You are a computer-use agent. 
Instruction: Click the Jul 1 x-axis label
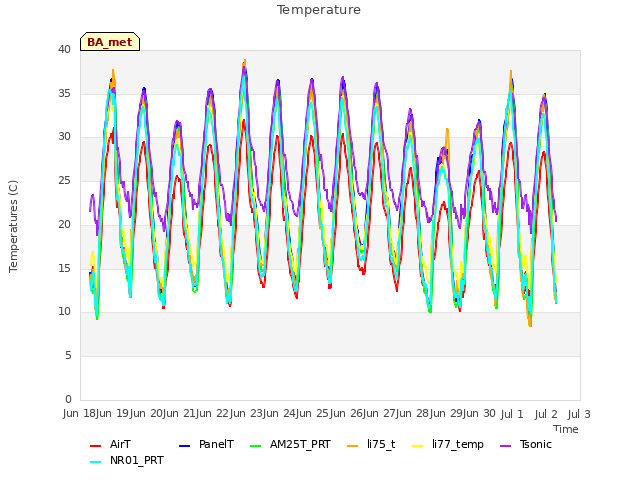coord(512,414)
